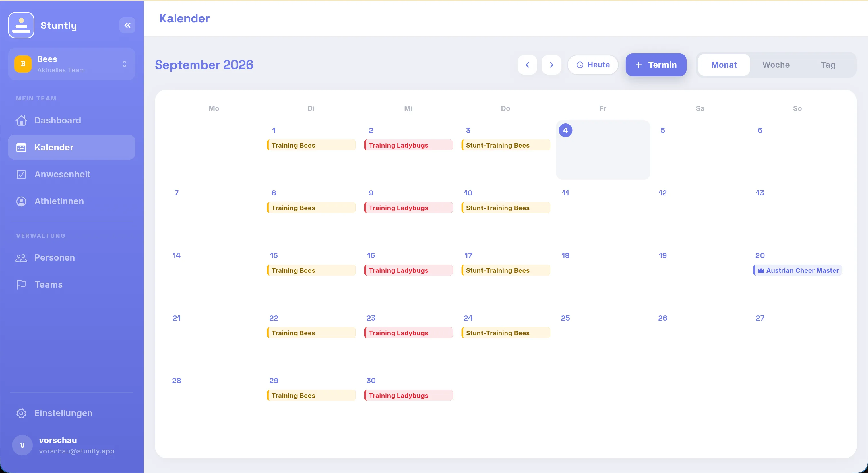This screenshot has width=868, height=473.
Task: Add a new appointment with Termin button
Action: coord(656,65)
